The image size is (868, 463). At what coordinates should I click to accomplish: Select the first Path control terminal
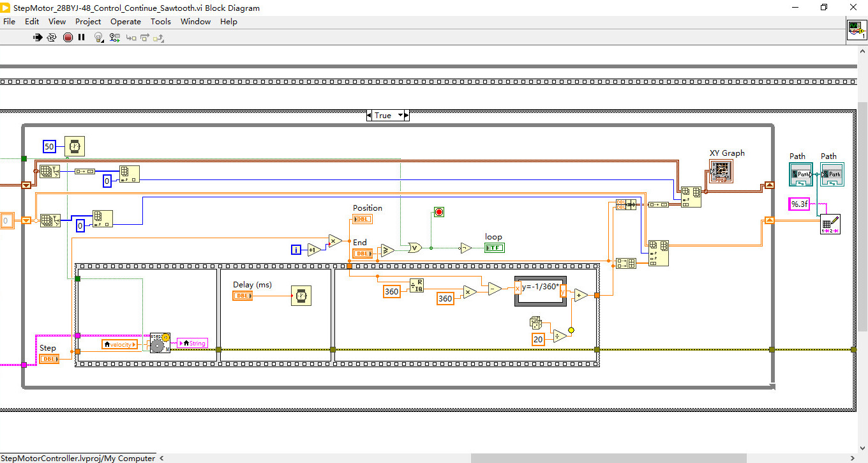(800, 174)
